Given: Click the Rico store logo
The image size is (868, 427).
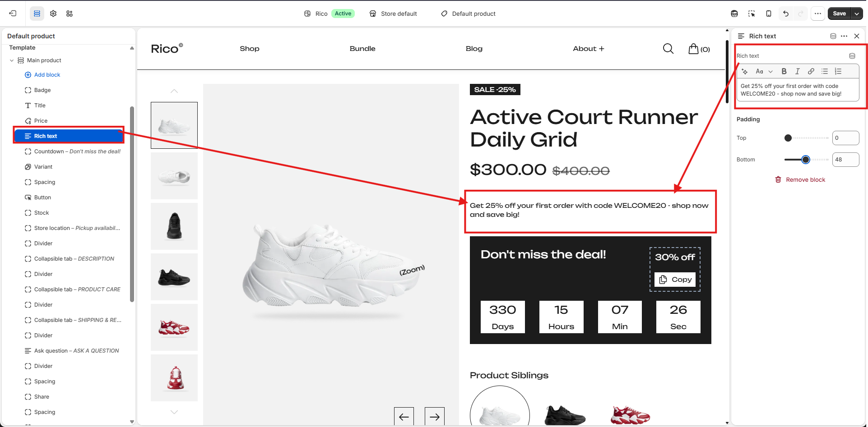Looking at the screenshot, I should point(167,48).
